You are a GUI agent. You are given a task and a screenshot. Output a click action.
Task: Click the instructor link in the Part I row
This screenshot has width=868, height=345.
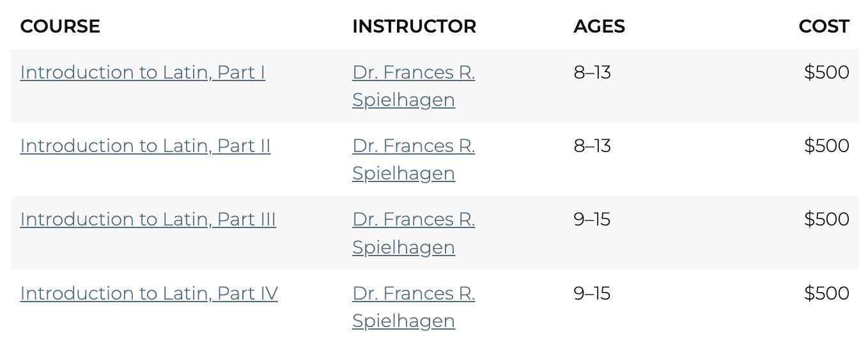414,86
